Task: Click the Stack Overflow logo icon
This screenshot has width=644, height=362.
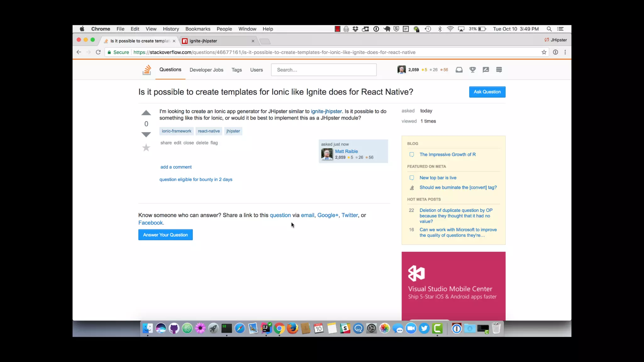Action: click(147, 70)
